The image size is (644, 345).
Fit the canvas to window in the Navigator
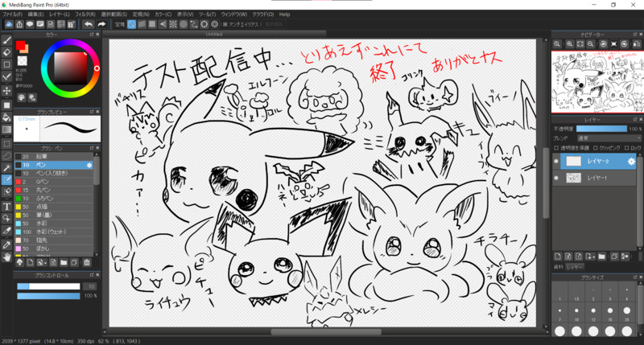tap(580, 44)
